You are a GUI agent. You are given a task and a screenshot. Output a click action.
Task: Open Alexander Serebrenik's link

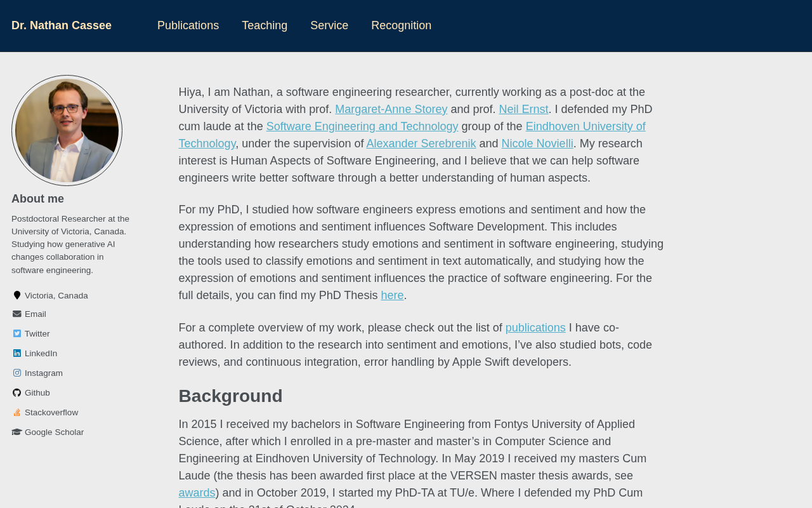(421, 144)
